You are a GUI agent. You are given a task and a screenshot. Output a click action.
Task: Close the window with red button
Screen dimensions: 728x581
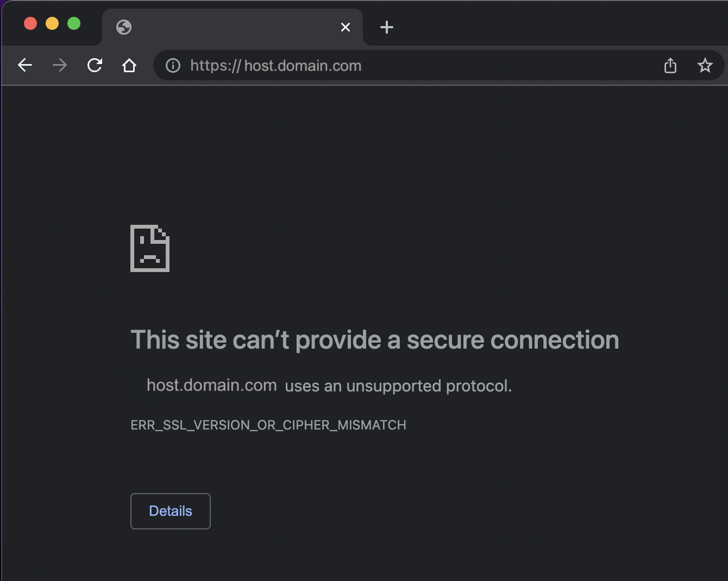pos(30,23)
